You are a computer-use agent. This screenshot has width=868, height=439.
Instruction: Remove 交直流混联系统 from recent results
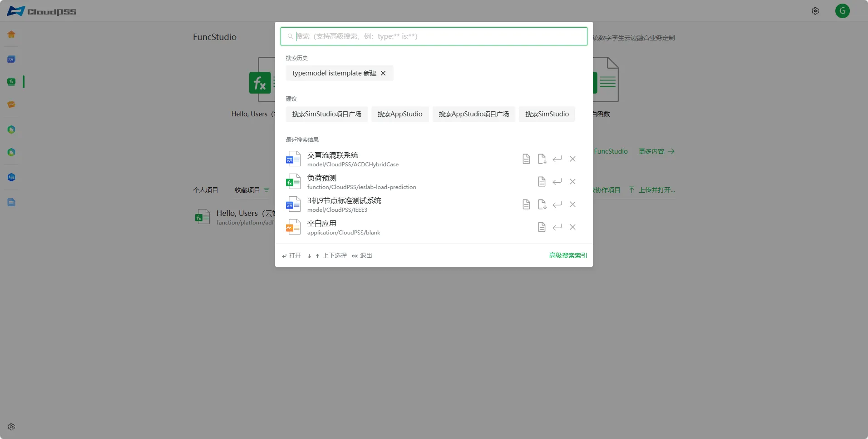(573, 159)
